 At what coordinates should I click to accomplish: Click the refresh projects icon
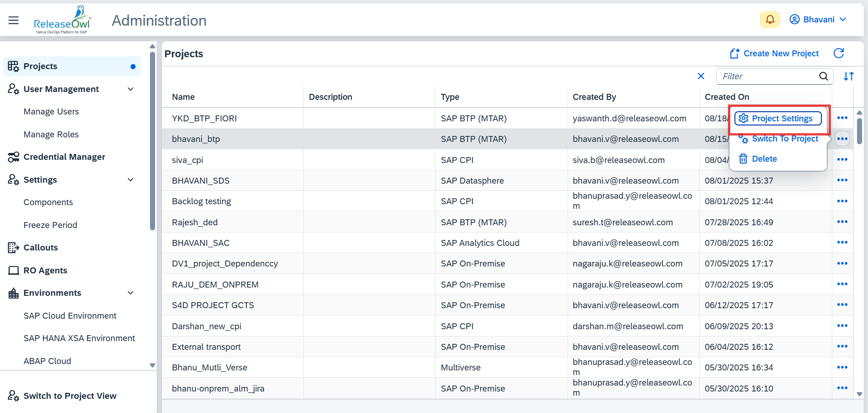coord(839,54)
